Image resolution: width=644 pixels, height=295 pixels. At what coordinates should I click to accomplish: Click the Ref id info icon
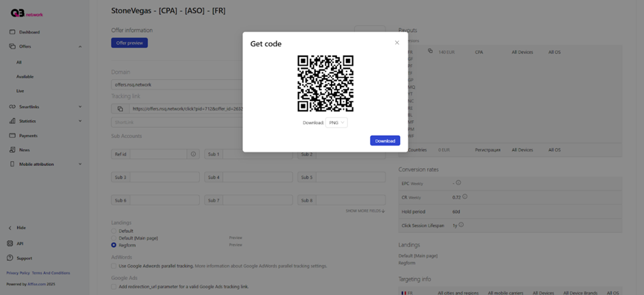pyautogui.click(x=193, y=154)
